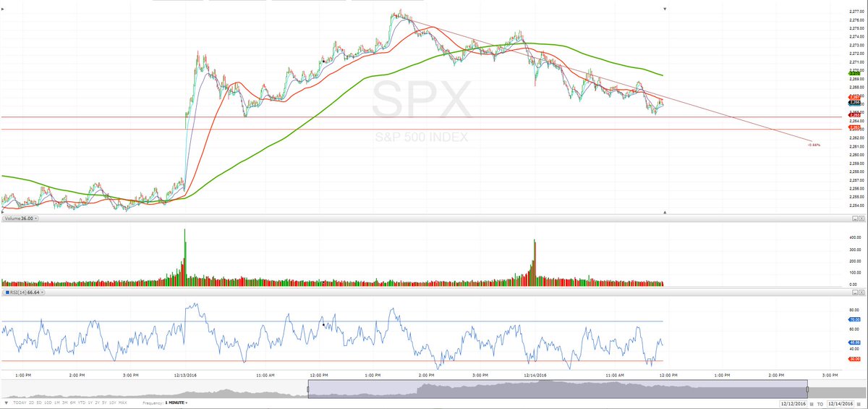Select the 5D time range
This screenshot has width=868, height=409.
point(39,402)
